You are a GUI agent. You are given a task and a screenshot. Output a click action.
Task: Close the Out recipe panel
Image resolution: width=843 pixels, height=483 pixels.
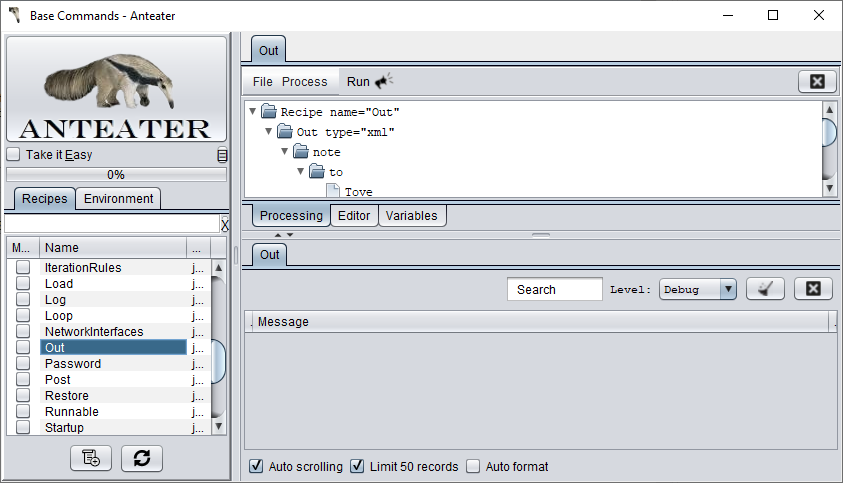coord(817,81)
